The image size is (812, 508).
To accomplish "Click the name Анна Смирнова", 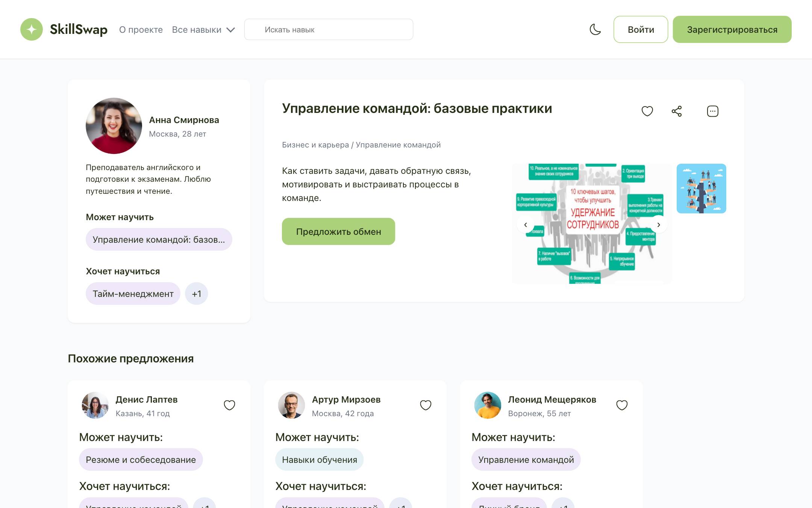I will tap(184, 120).
